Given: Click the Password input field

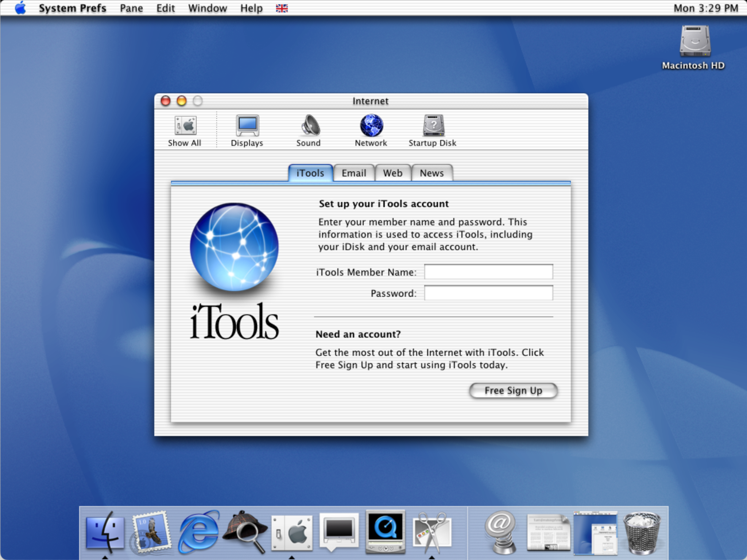Looking at the screenshot, I should click(489, 293).
